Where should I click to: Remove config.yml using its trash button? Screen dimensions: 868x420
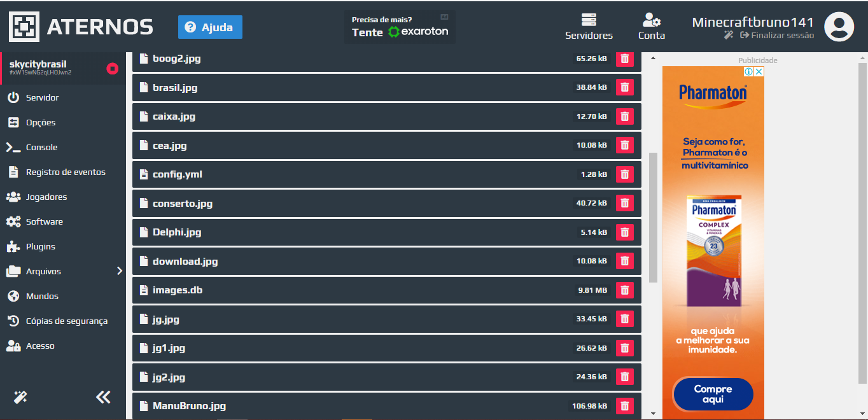coord(625,174)
